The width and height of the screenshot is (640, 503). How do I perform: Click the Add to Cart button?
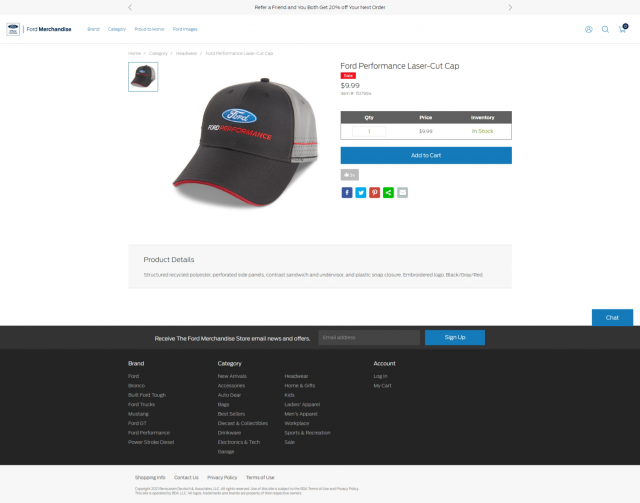(426, 156)
